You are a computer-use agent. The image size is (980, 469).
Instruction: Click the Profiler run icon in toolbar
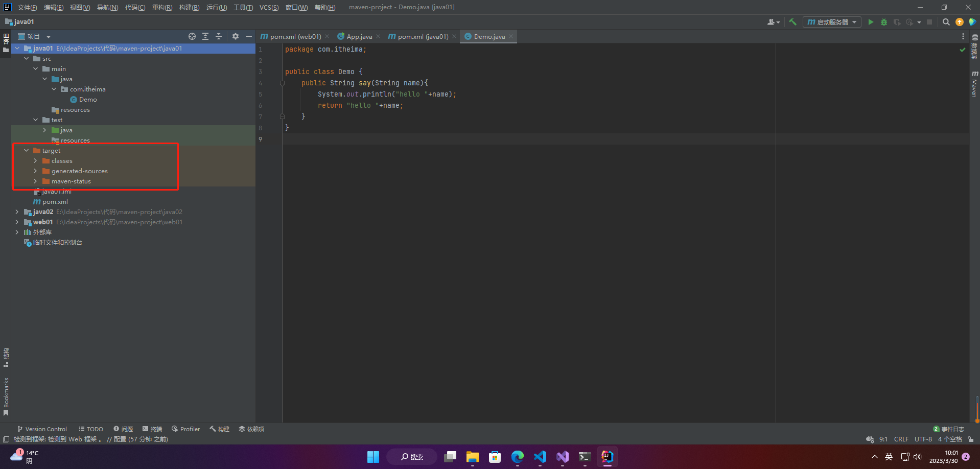(x=909, y=22)
